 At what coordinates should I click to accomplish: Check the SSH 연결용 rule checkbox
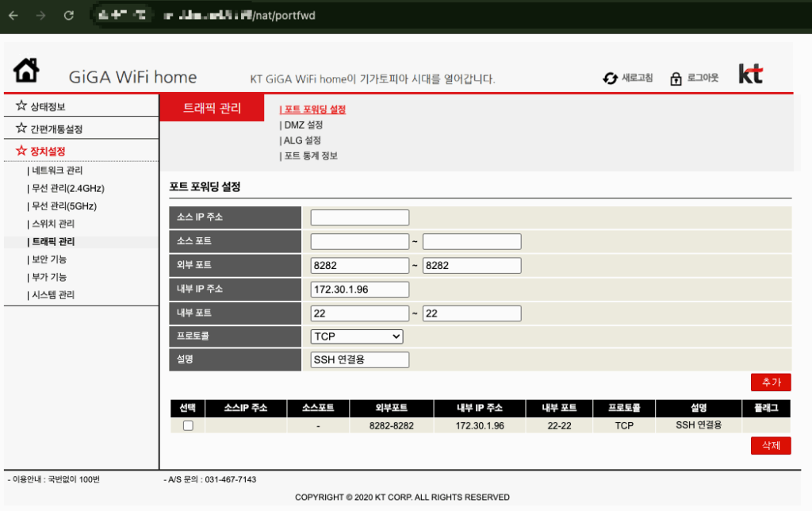pyautogui.click(x=188, y=425)
